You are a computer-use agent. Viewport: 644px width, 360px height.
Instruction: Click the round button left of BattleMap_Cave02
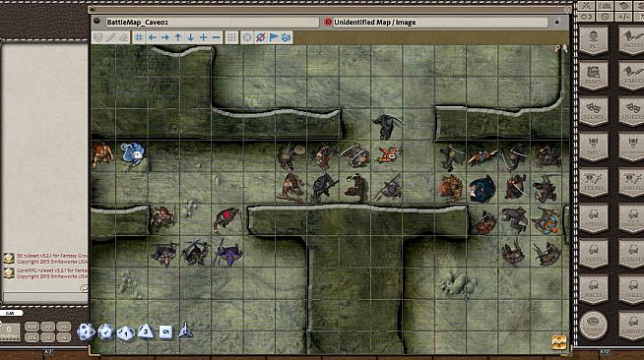point(97,22)
